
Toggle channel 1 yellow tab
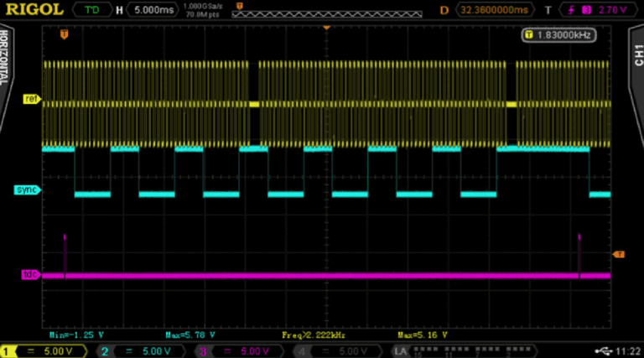click(7, 351)
